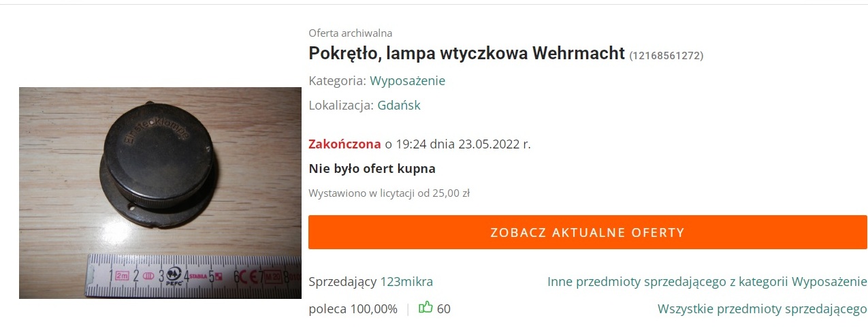Click the poleca 100,00% rating text
This screenshot has width=868, height=335.
point(353,308)
